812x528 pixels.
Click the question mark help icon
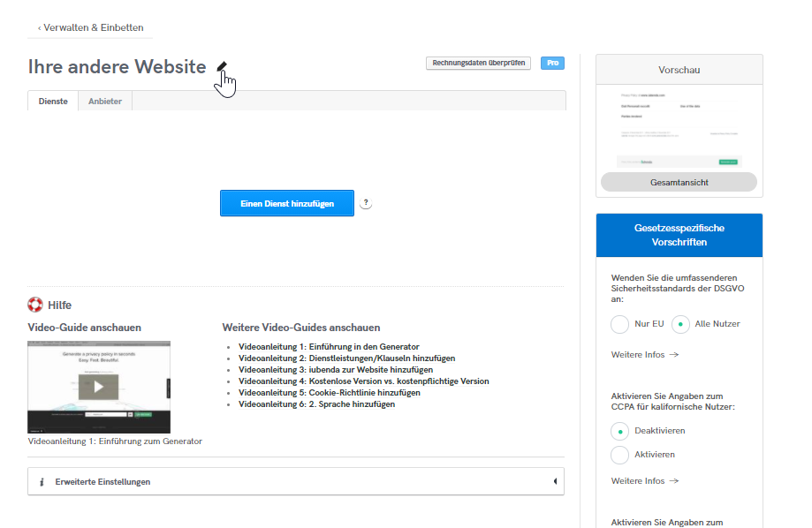(x=367, y=203)
